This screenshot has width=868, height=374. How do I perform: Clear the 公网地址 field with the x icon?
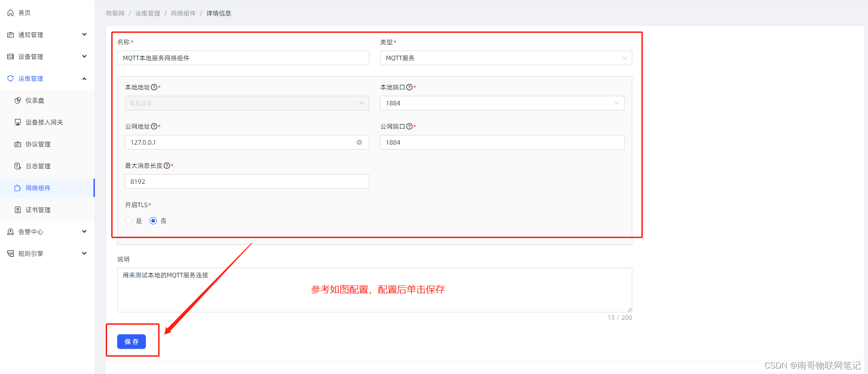359,142
